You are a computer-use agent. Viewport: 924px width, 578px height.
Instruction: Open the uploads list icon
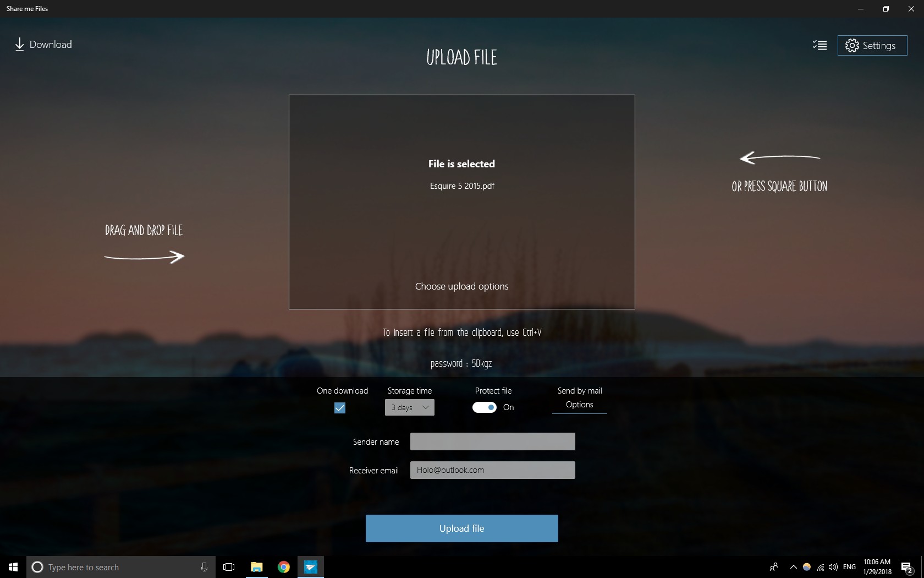tap(820, 45)
